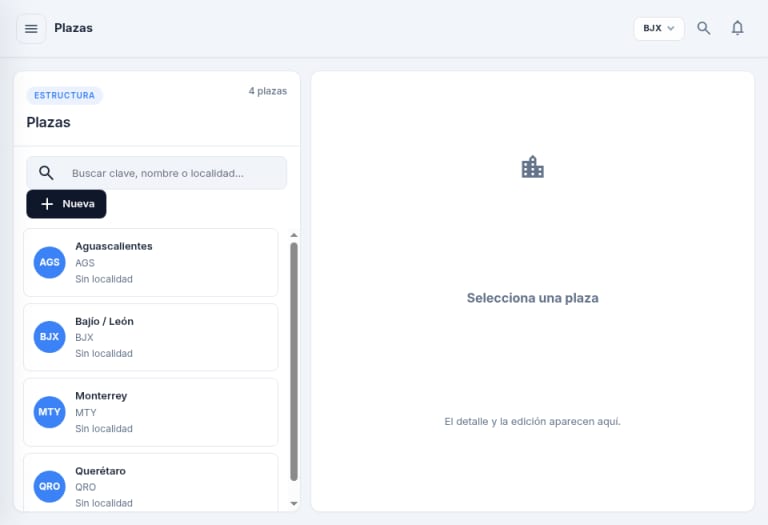768x525 pixels.
Task: Click the 4 plazas count label
Action: click(267, 91)
